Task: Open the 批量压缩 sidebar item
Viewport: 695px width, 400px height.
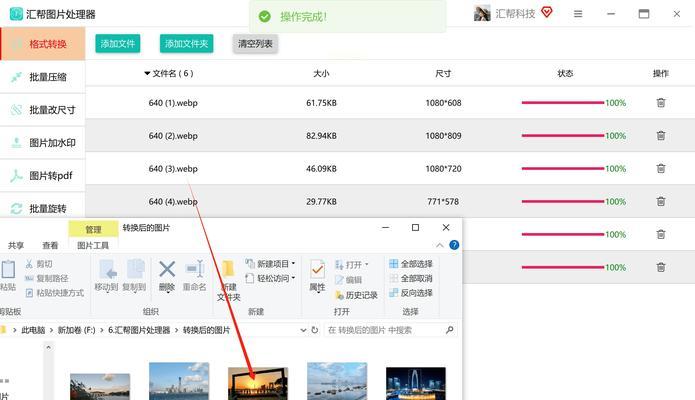Action: click(x=43, y=77)
